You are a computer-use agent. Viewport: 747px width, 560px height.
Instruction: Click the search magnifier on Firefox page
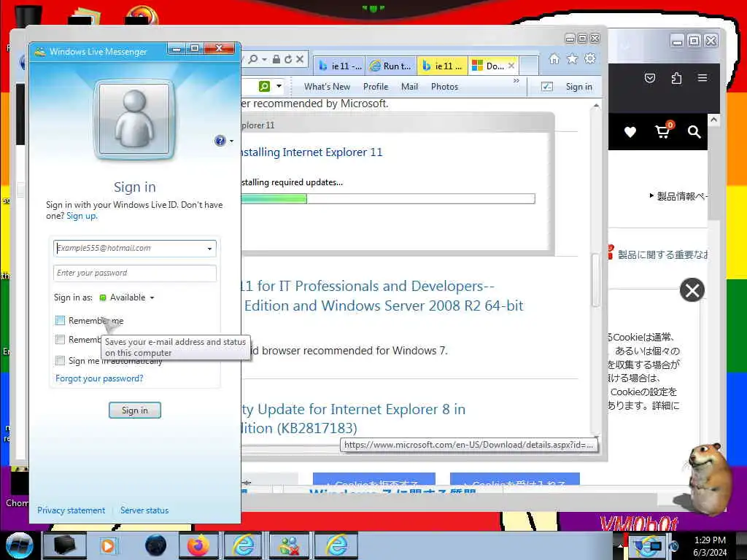pos(694,132)
